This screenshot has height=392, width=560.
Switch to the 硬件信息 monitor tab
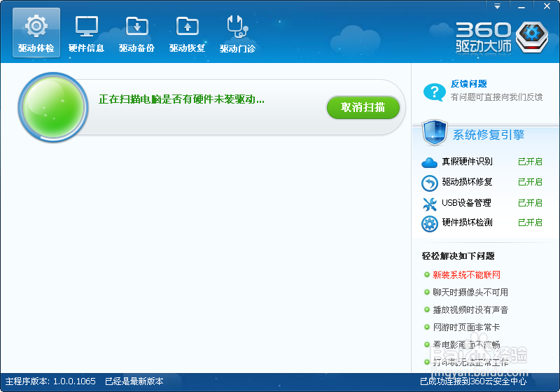pos(86,33)
